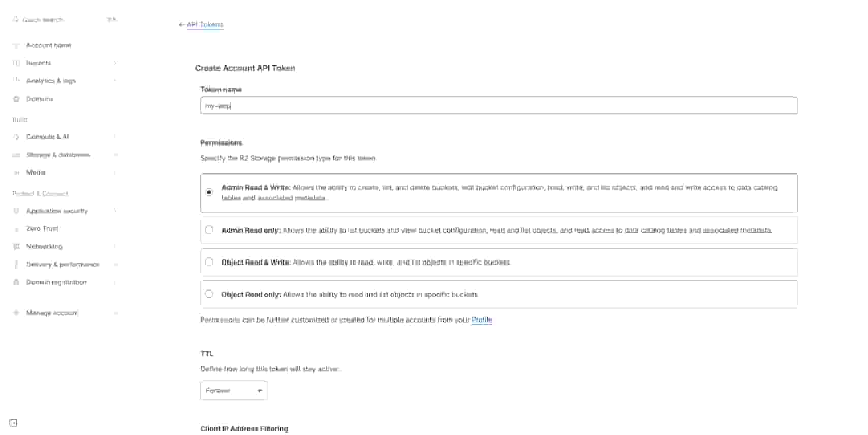Click the Domains globe icon in sidebar
Viewport: 868px width, 435px height.
click(x=16, y=99)
